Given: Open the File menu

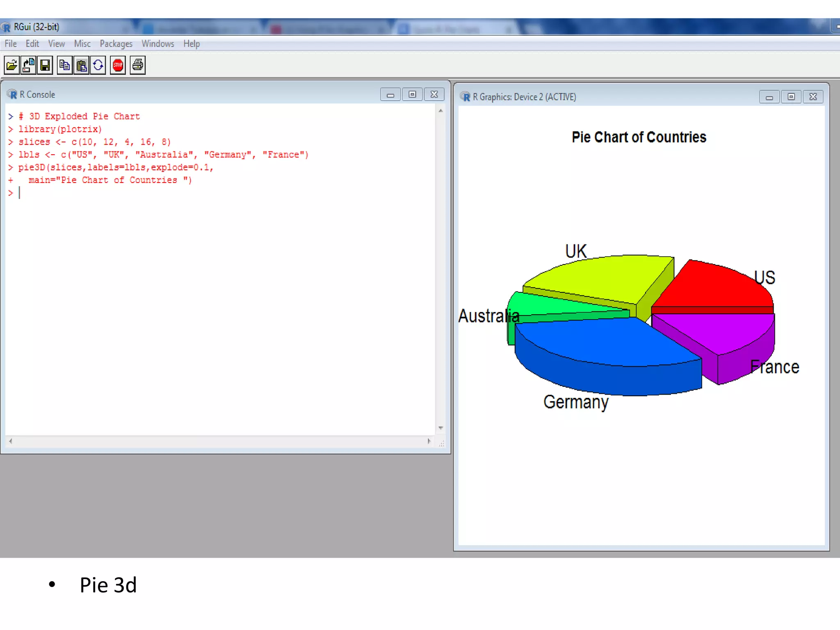Looking at the screenshot, I should [11, 44].
